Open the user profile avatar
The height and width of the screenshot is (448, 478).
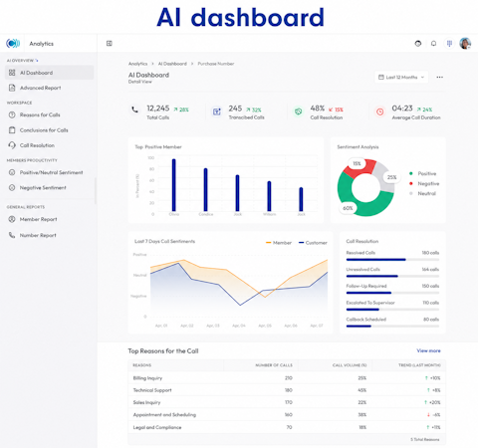point(465,44)
